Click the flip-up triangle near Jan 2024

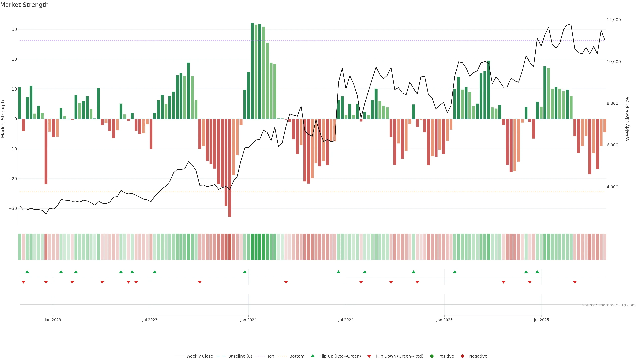point(245,272)
